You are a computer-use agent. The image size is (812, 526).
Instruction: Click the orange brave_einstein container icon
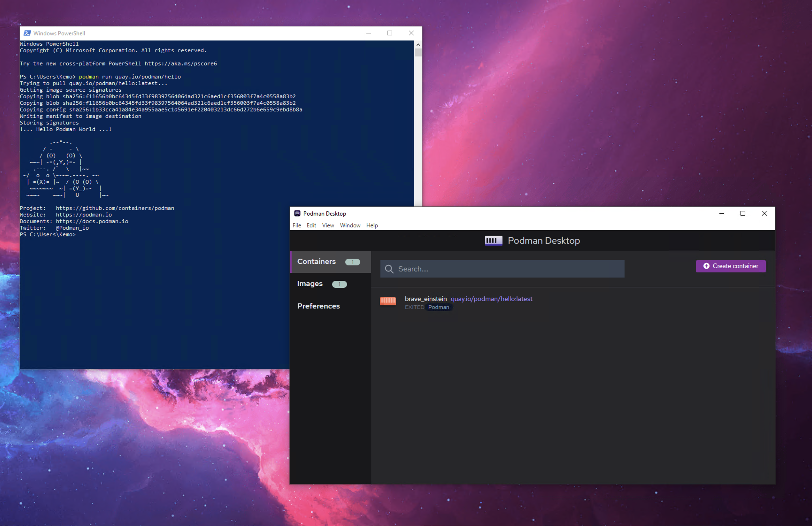388,301
